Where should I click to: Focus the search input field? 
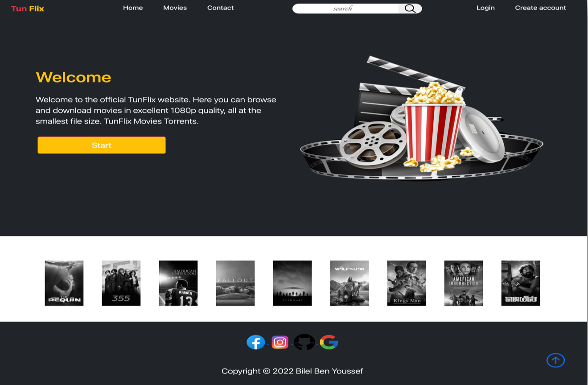point(345,8)
